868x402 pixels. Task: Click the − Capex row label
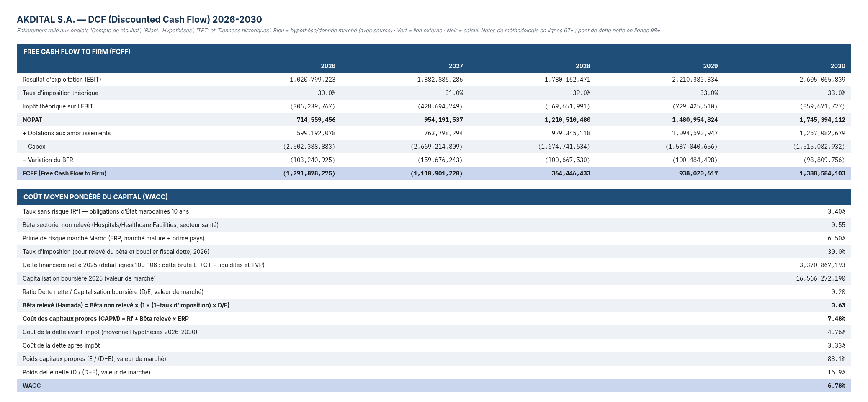tap(34, 147)
